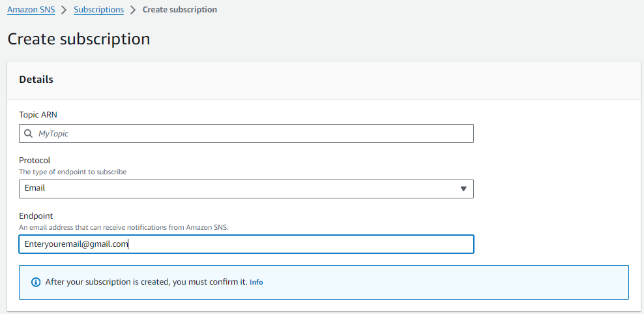Click the 'Details' section heading
Image resolution: width=644 pixels, height=314 pixels.
pyautogui.click(x=36, y=80)
